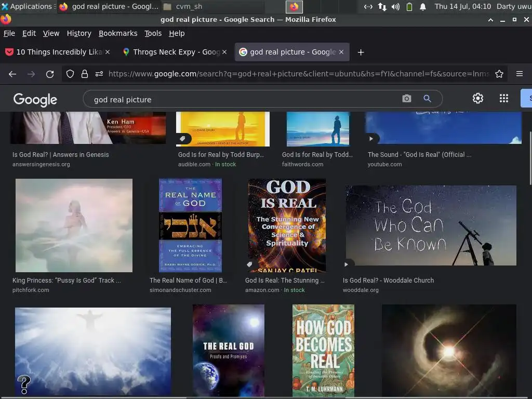This screenshot has height=399, width=532.
Task: Click the forward navigation arrow
Action: click(x=31, y=74)
